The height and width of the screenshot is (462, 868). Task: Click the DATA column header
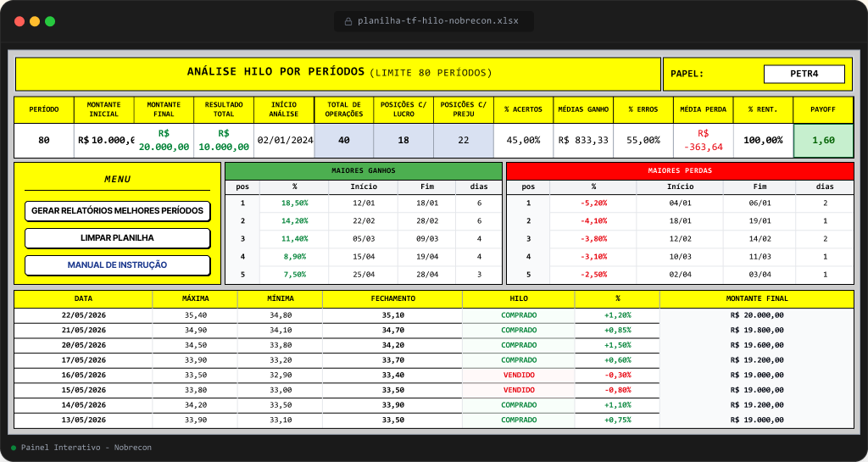84,298
